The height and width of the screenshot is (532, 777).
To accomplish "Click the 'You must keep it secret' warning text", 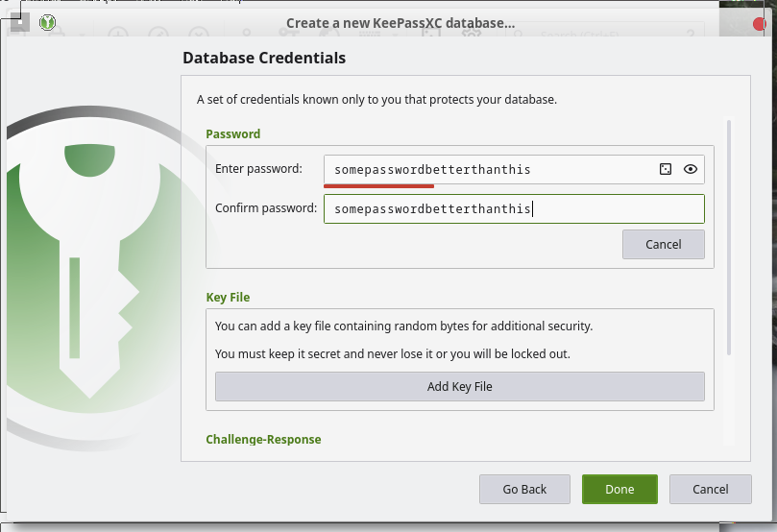I will click(x=393, y=353).
